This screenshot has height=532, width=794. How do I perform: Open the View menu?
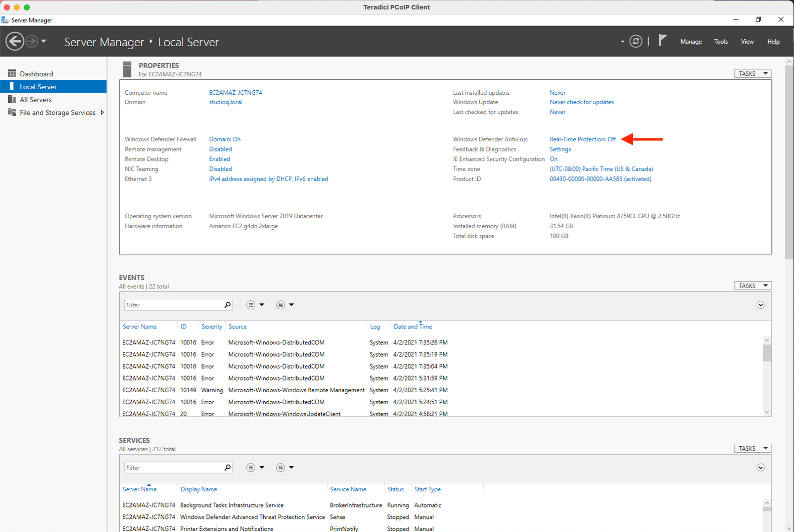coord(747,42)
